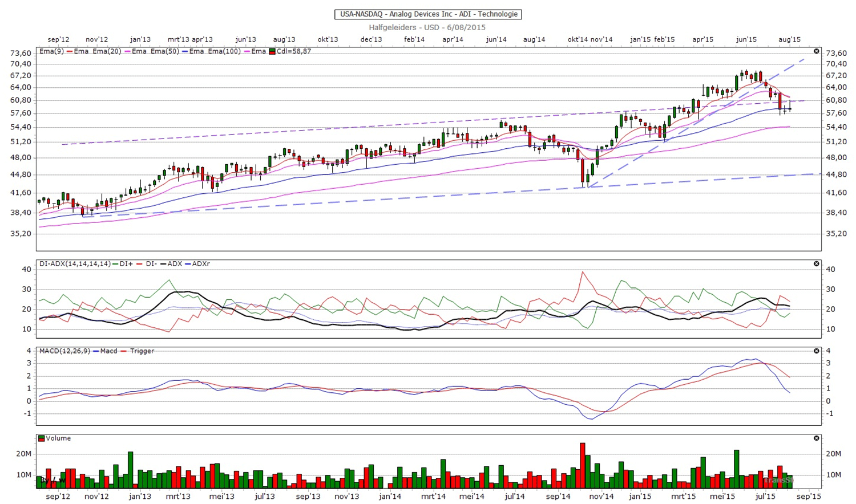Viewport: 856px width, 504px height.
Task: Click the chart title box for Analog Devices Inc
Action: click(x=429, y=14)
